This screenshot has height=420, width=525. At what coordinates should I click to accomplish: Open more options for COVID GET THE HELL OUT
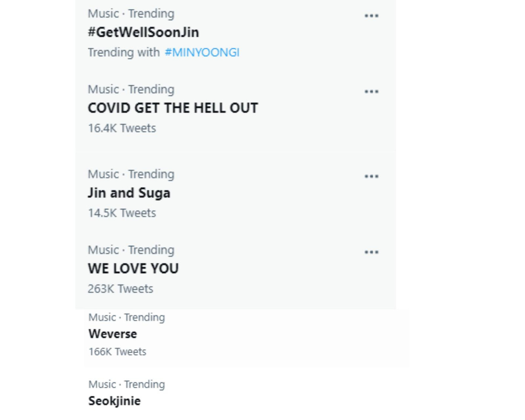click(372, 91)
